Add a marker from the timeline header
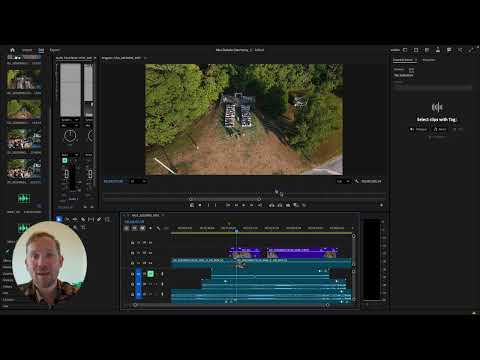The width and height of the screenshot is (480, 360). point(150,228)
